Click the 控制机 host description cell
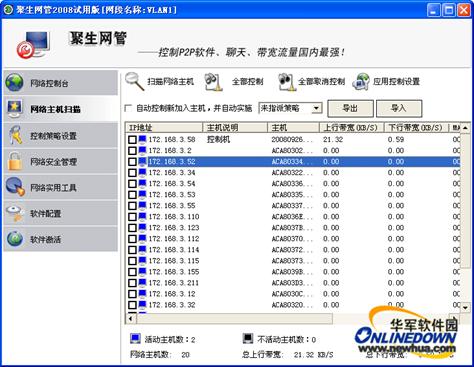Image resolution: width=474 pixels, height=367 pixels. coord(219,139)
